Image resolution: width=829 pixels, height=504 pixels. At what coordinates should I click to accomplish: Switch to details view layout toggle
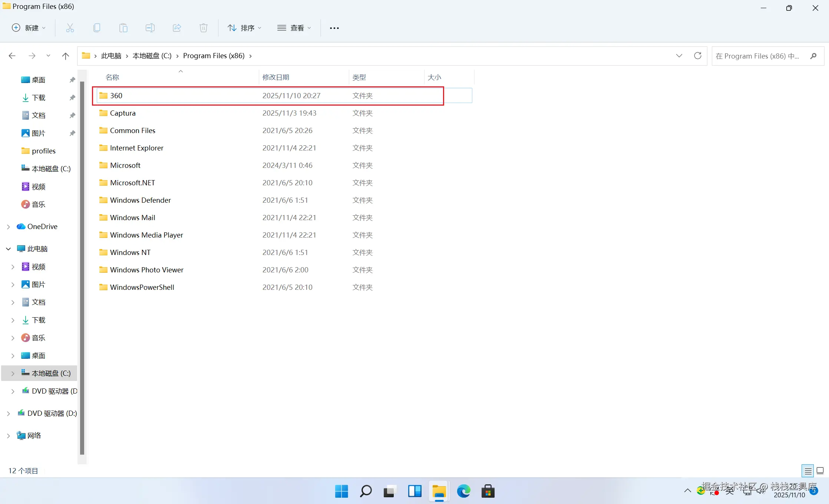click(x=808, y=471)
